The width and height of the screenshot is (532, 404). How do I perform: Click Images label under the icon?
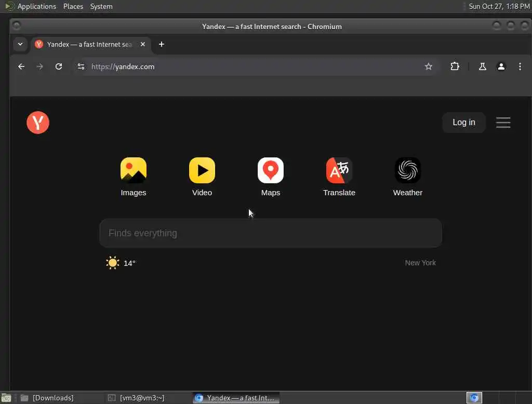(x=134, y=193)
